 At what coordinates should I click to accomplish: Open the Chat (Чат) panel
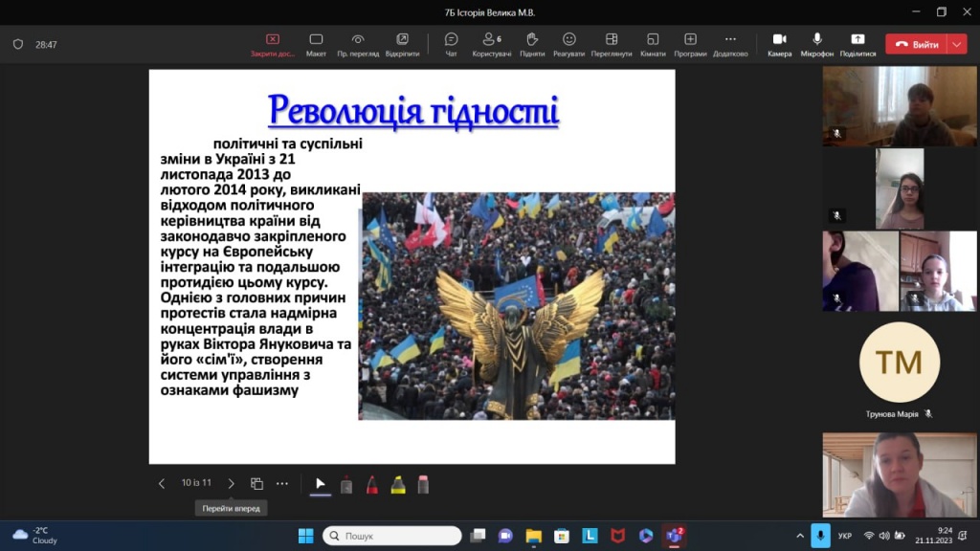tap(451, 44)
